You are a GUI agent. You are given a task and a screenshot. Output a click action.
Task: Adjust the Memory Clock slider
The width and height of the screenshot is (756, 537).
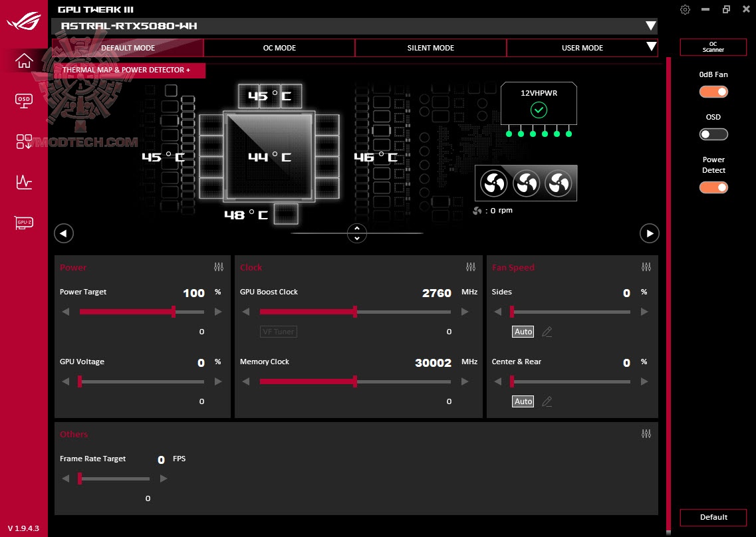(355, 381)
